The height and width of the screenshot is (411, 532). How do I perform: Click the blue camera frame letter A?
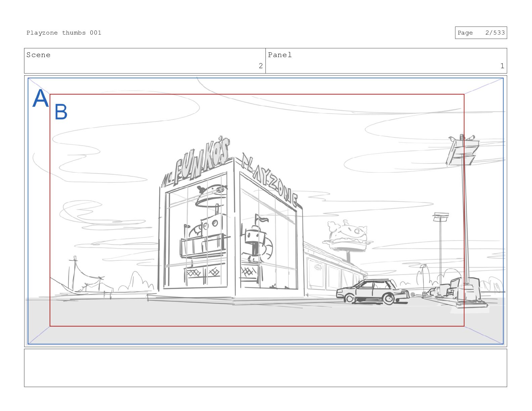click(x=40, y=98)
